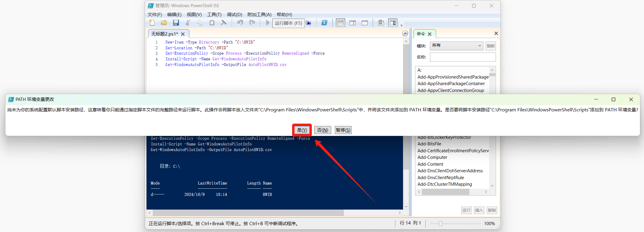
Task: Open the 调试(D) menu
Action: 234,15
